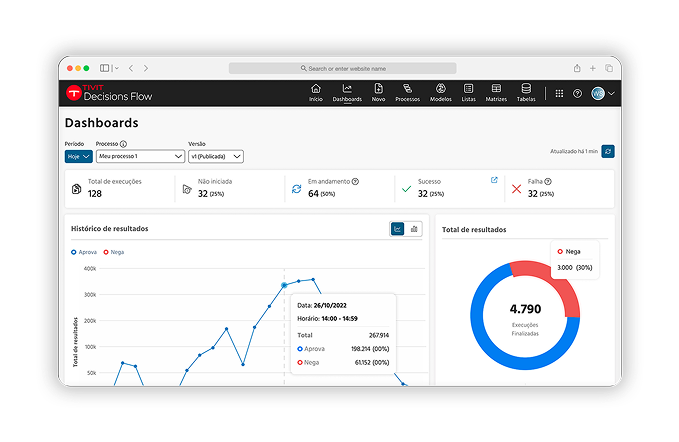Switch to bar chart view
Image resolution: width=679 pixels, height=442 pixels.
click(414, 229)
